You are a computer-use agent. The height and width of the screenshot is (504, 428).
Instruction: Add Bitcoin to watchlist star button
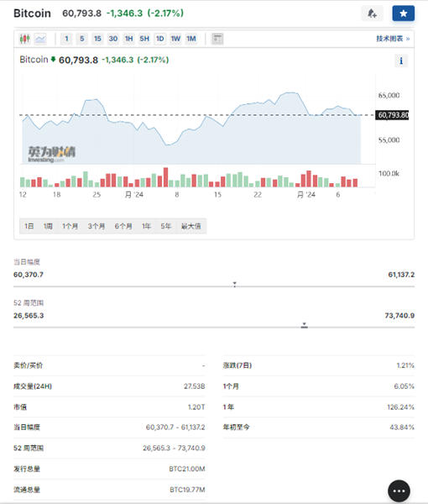(404, 13)
